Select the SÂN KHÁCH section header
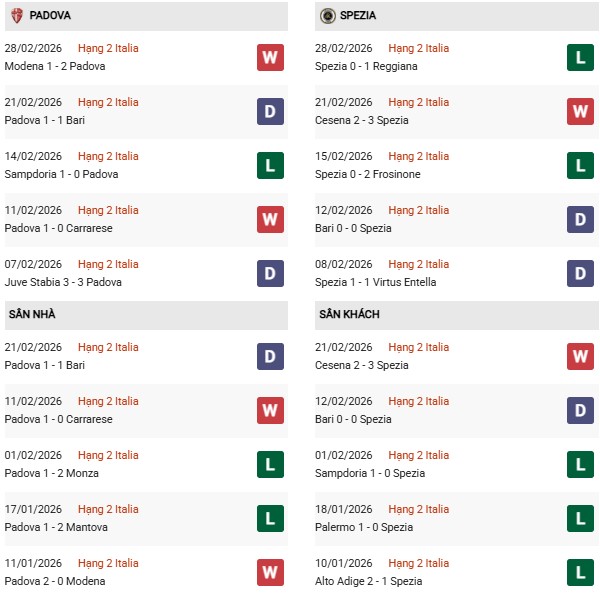600x594 pixels. (x=349, y=314)
